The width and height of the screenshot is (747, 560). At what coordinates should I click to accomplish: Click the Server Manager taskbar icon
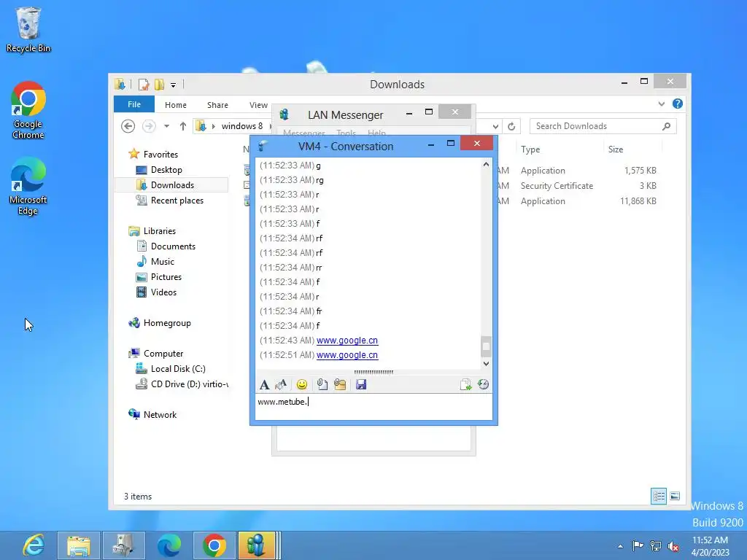click(x=123, y=545)
